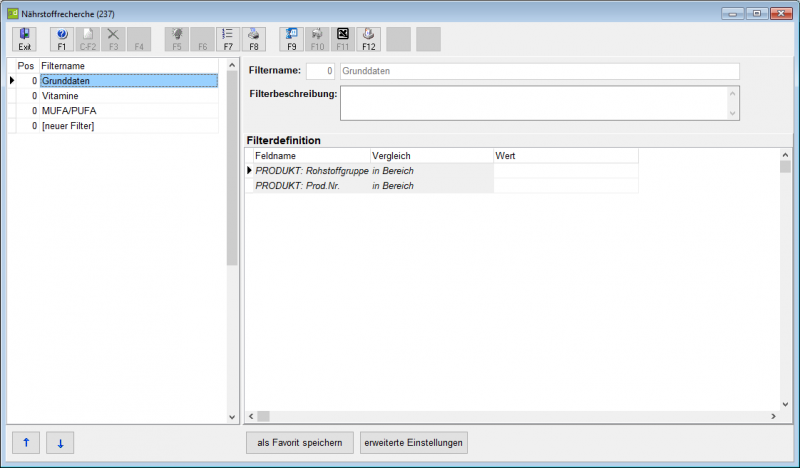
Task: Click the F12 toolbar icon
Action: tap(369, 39)
